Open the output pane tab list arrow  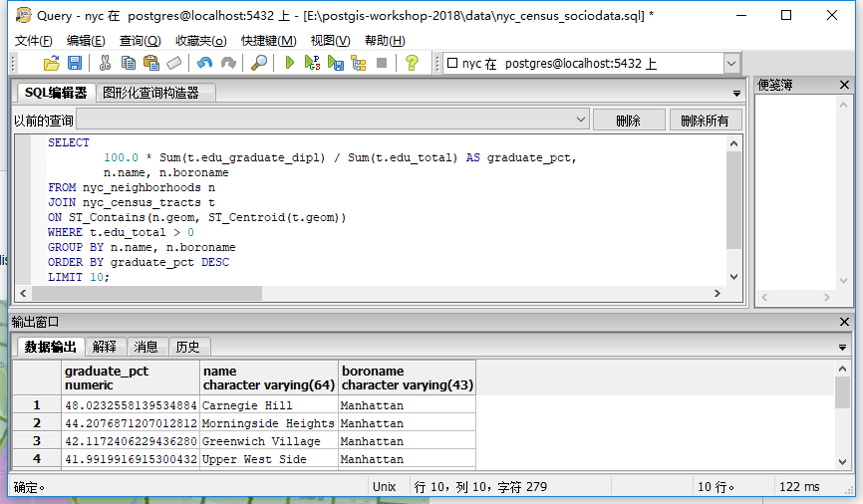[842, 348]
